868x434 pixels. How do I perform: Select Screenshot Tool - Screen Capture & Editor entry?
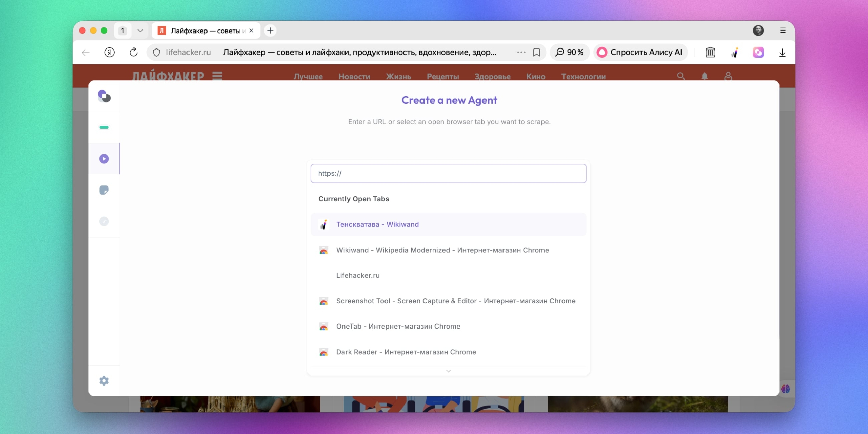[448, 301]
